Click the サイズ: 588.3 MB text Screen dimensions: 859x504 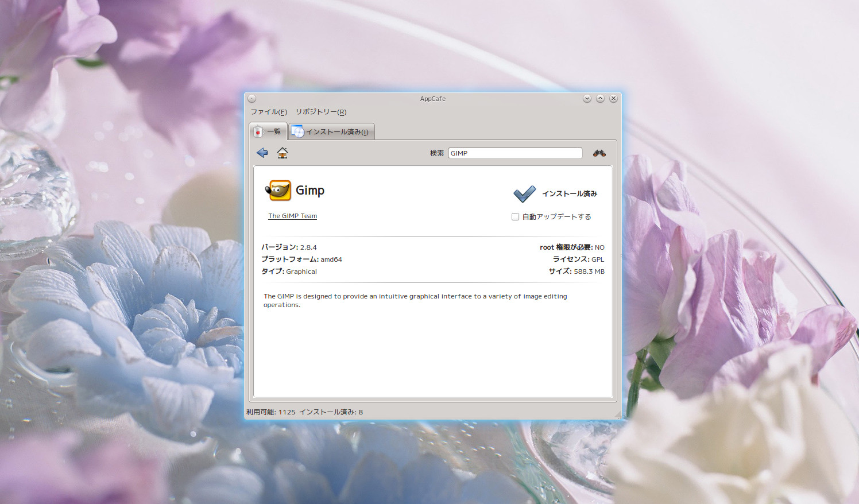[576, 272]
